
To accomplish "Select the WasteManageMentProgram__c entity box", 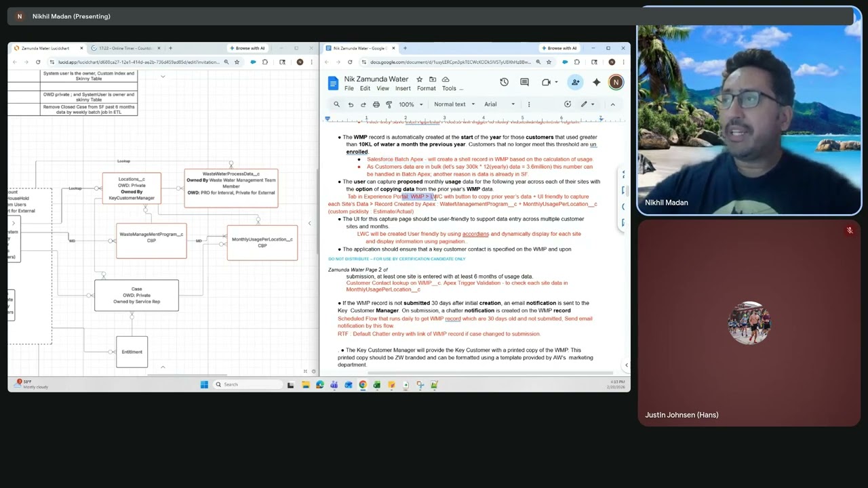I will 151,241.
